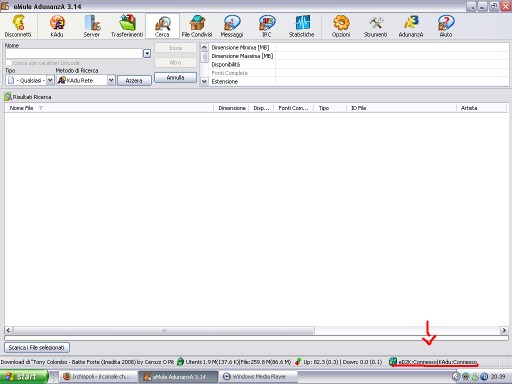Open the Messaggi window
Screen dimensions: 512x384
[x=232, y=26]
